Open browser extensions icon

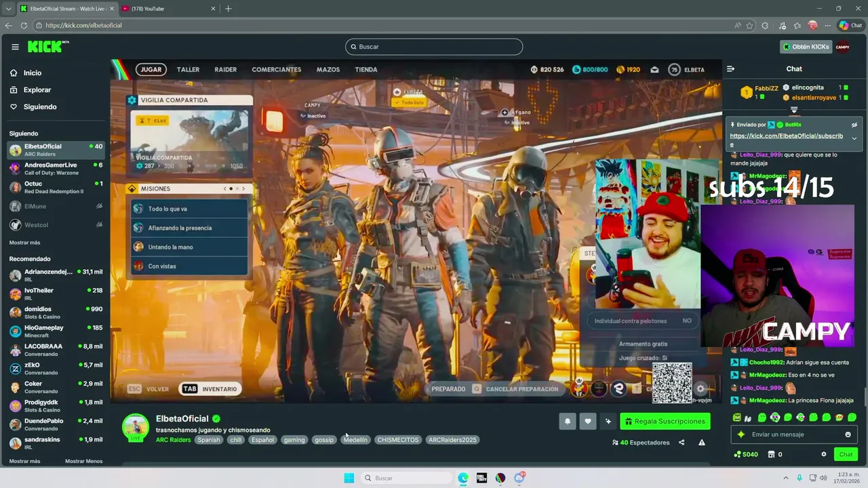[x=765, y=25]
